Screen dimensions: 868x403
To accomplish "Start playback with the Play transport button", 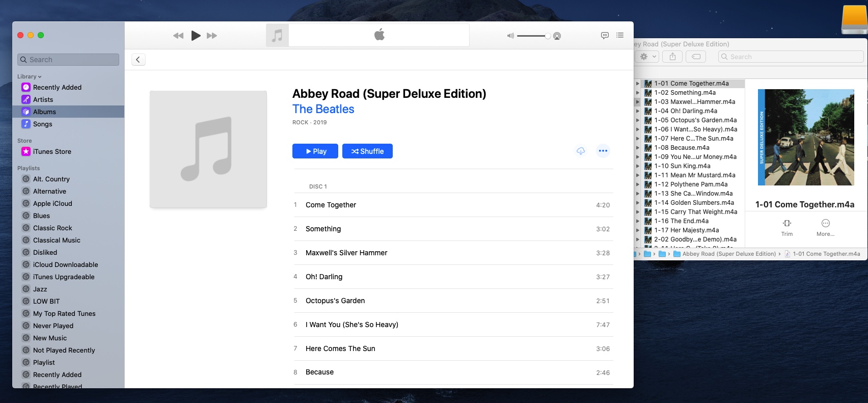I will [x=196, y=36].
